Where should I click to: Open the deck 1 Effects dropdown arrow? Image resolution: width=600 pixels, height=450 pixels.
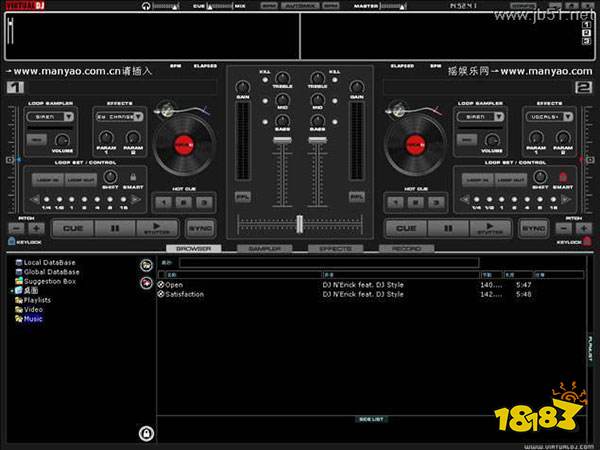(138, 116)
